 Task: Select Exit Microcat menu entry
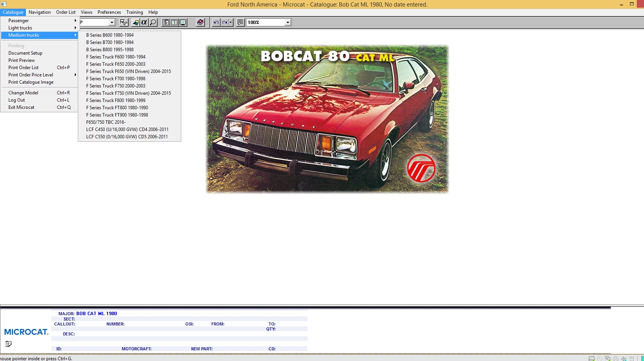pyautogui.click(x=39, y=107)
